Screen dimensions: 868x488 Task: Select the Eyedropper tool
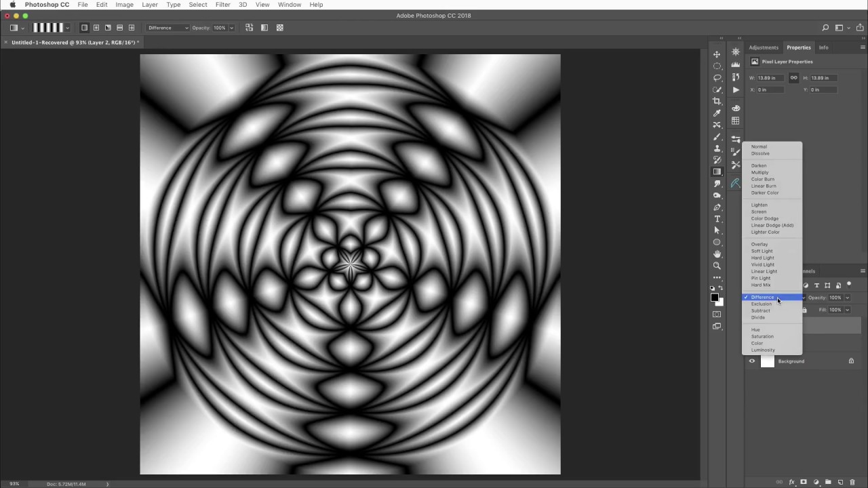pos(717,113)
